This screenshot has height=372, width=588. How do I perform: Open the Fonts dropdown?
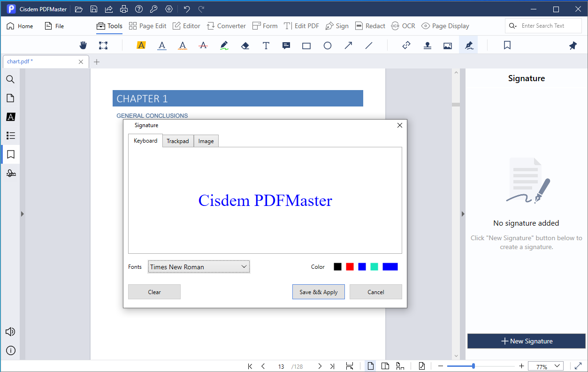(x=199, y=267)
